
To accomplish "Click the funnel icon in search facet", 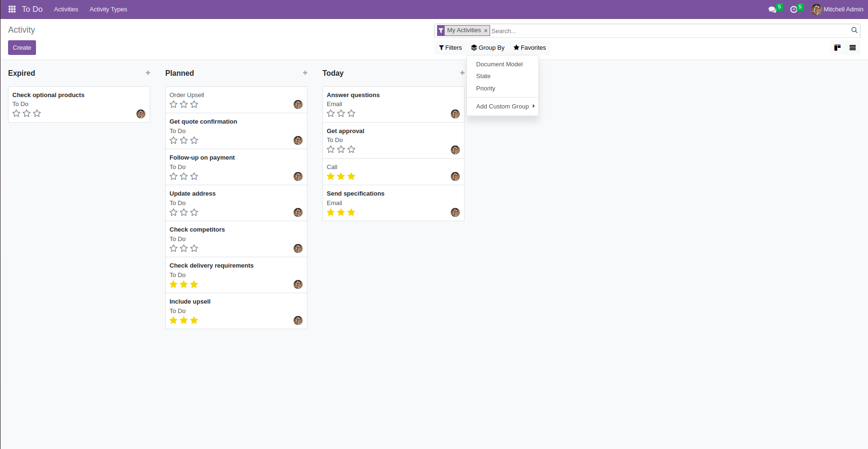I will (441, 30).
